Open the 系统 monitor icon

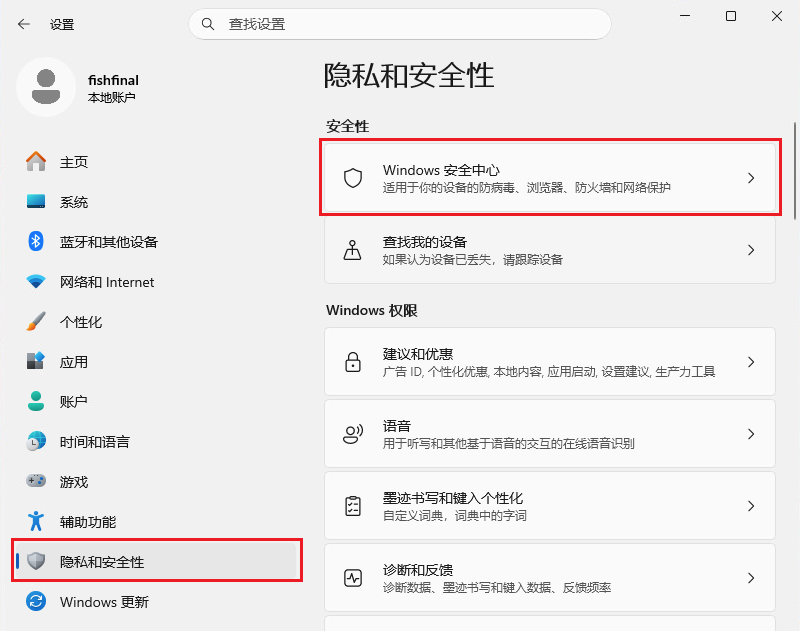36,201
